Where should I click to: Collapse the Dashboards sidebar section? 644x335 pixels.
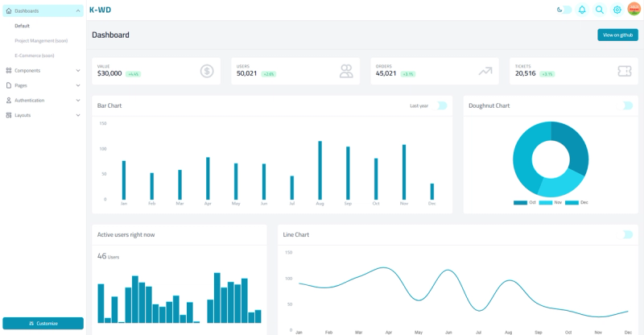[43, 11]
